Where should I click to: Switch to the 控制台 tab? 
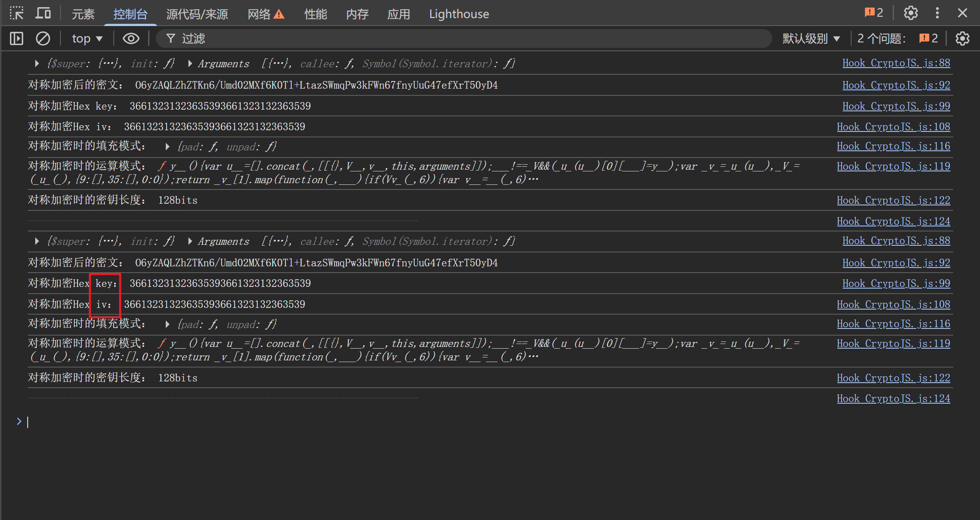pyautogui.click(x=130, y=14)
